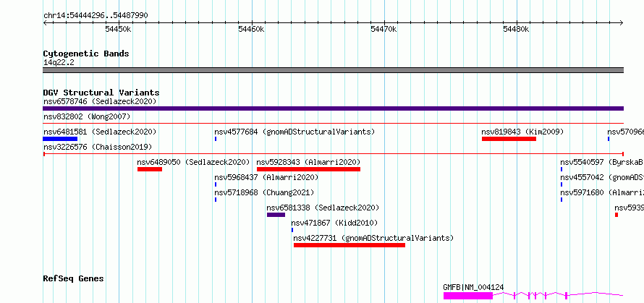The width and height of the screenshot is (644, 303).
Task: Click the 54470k ruler position label
Action: 384,29
